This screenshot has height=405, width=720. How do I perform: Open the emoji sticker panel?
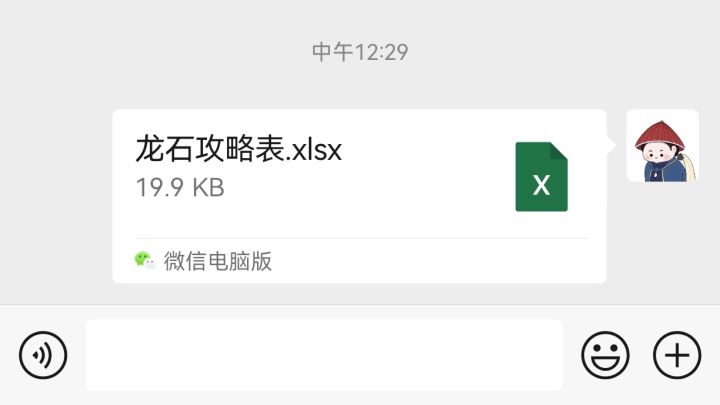tap(605, 355)
